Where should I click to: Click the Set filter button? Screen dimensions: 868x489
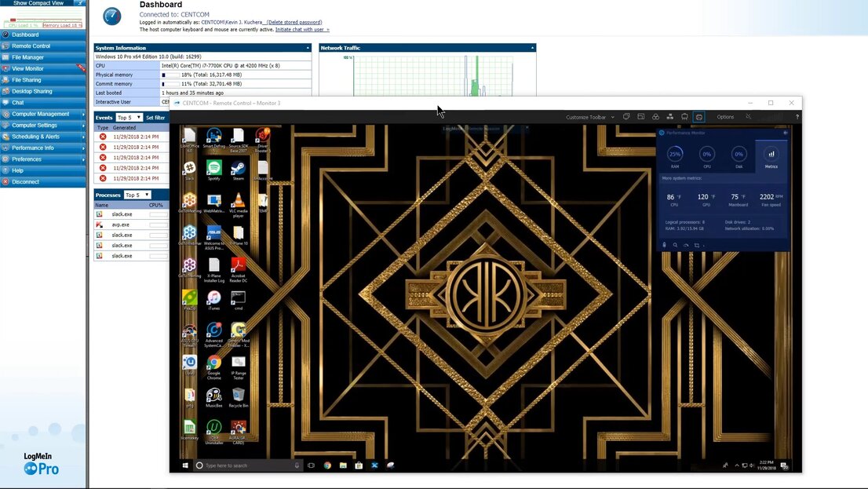(155, 118)
